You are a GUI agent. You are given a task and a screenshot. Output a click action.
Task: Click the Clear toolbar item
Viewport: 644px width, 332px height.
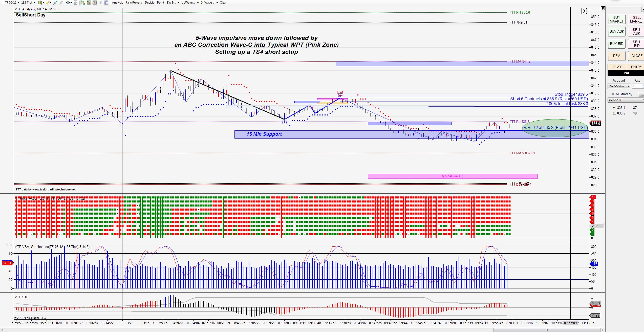(223, 3)
